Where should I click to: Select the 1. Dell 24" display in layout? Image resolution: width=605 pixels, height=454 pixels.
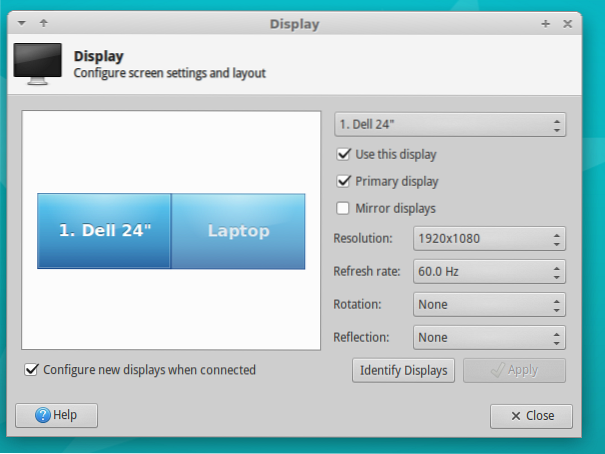[x=104, y=231]
